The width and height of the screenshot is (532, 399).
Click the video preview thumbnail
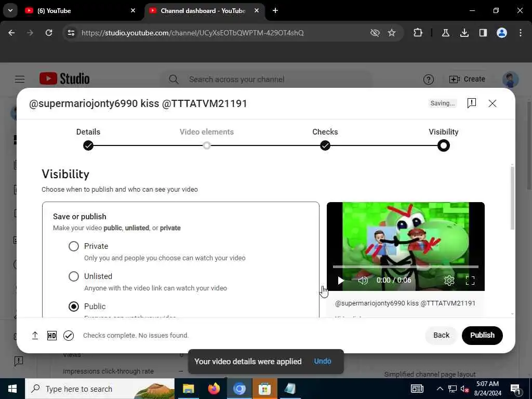click(x=405, y=246)
